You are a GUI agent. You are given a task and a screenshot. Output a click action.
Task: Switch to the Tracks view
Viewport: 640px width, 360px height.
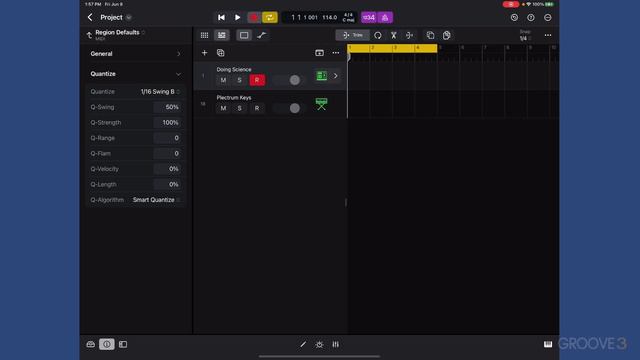[x=222, y=35]
